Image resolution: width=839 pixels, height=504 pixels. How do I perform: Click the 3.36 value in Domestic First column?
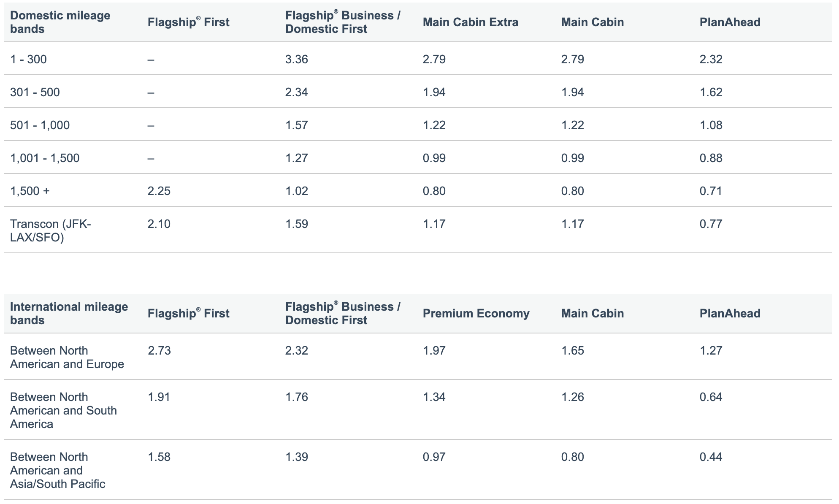pyautogui.click(x=297, y=59)
